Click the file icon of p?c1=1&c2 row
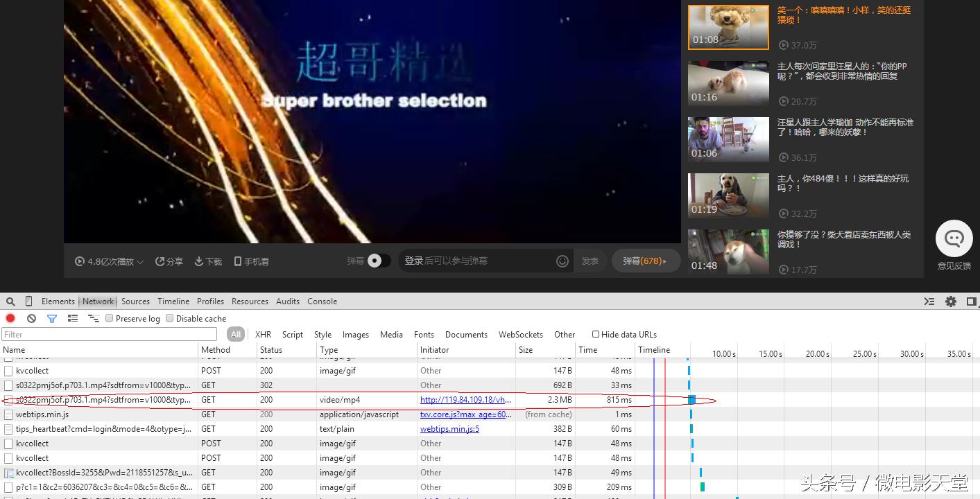Screen dimensions: 980x499 (8, 487)
